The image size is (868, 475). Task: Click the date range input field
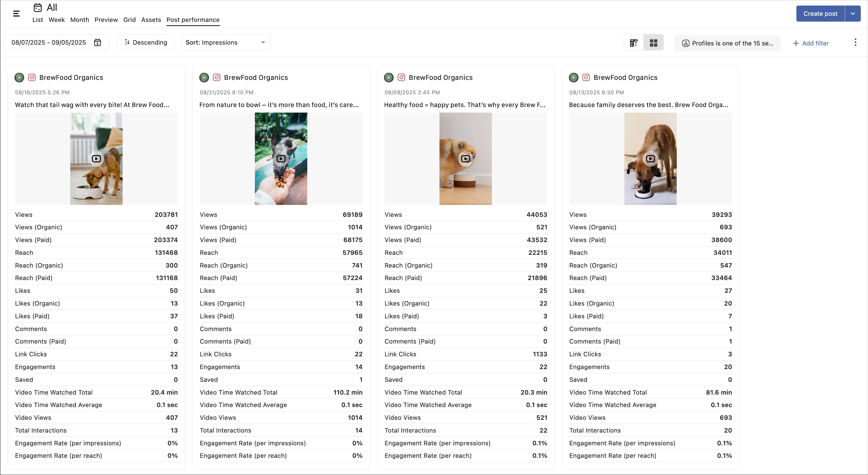(x=49, y=42)
